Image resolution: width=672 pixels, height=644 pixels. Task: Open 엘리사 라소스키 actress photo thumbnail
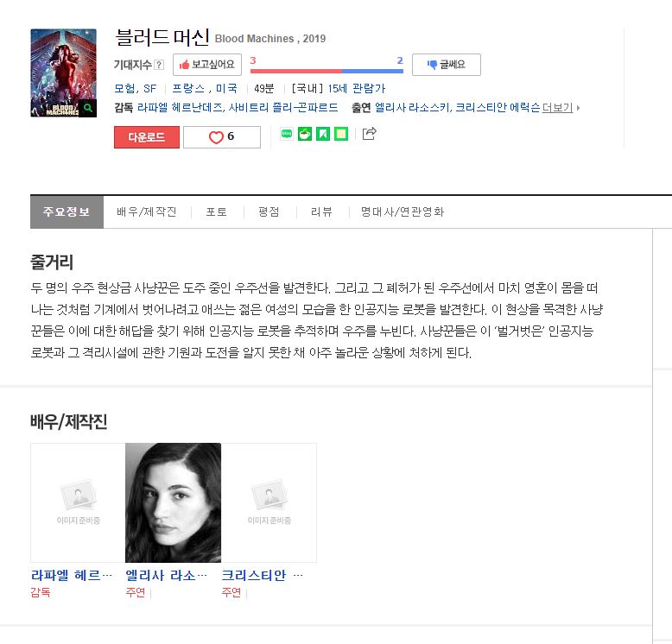pos(173,502)
